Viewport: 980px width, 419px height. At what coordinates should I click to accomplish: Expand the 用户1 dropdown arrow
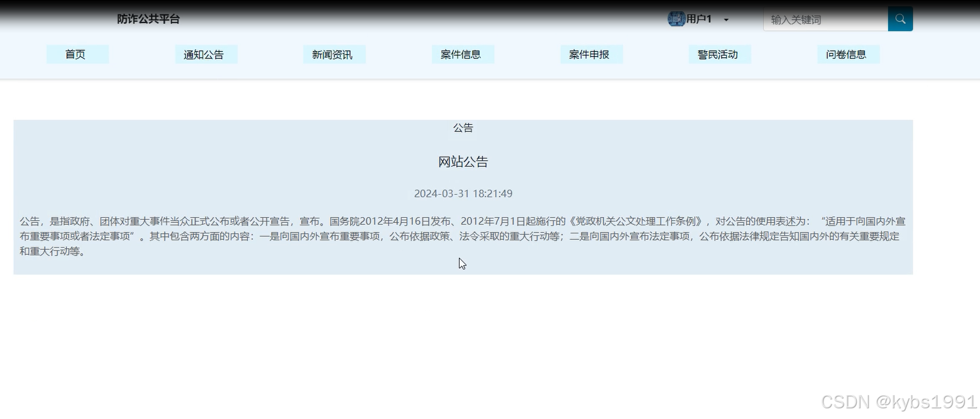point(726,19)
